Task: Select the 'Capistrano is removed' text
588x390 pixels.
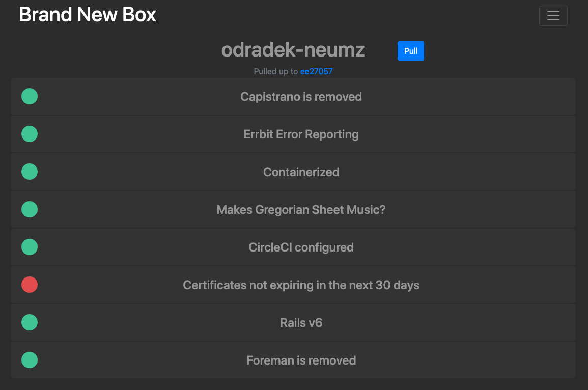Action: click(x=301, y=97)
